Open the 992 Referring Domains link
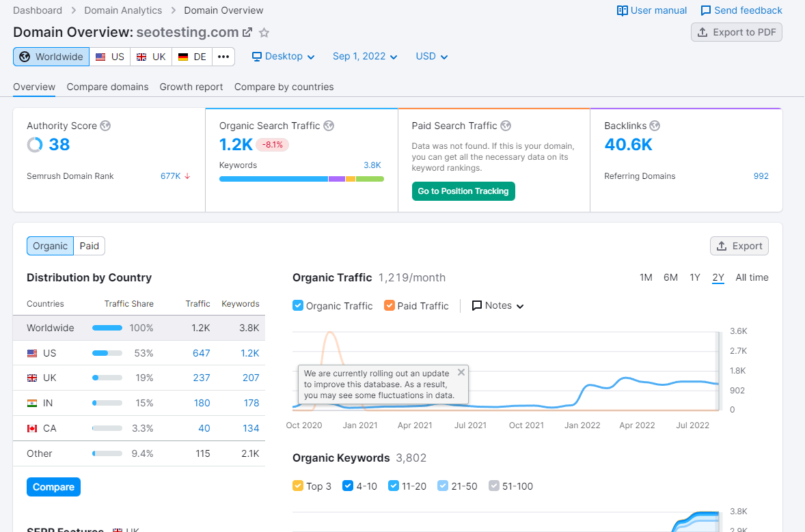This screenshot has height=532, width=805. coord(761,176)
